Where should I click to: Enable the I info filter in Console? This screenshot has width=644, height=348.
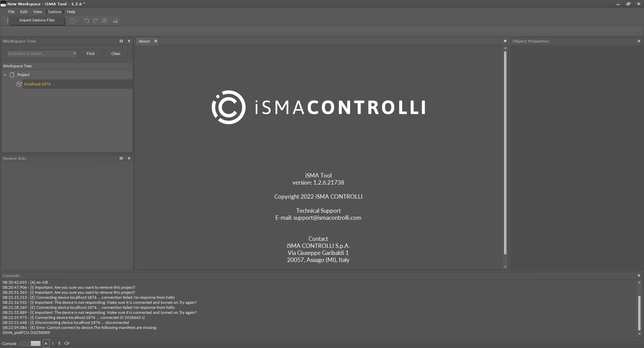(x=53, y=343)
